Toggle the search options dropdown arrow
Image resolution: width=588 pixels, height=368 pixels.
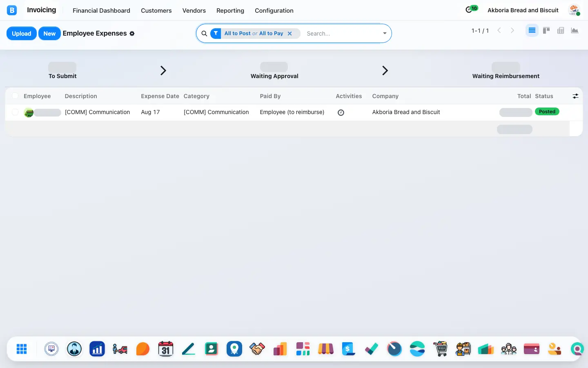(385, 34)
